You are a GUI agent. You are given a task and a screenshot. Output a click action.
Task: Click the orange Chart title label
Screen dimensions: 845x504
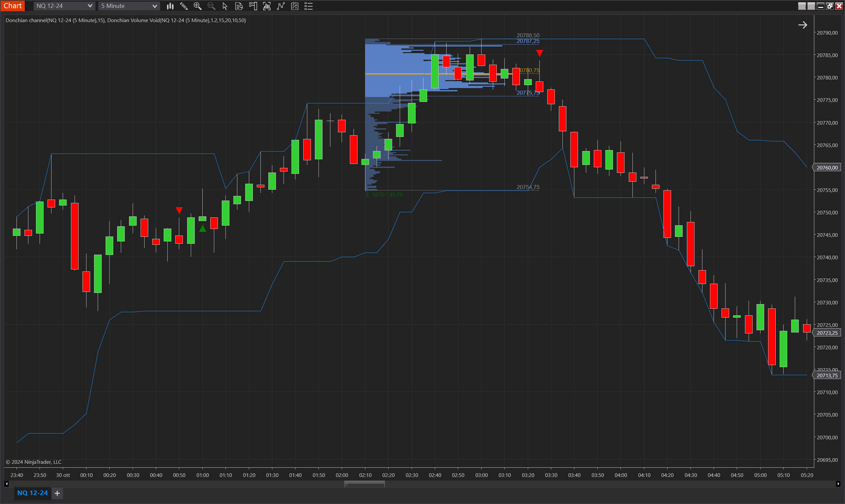pyautogui.click(x=13, y=6)
